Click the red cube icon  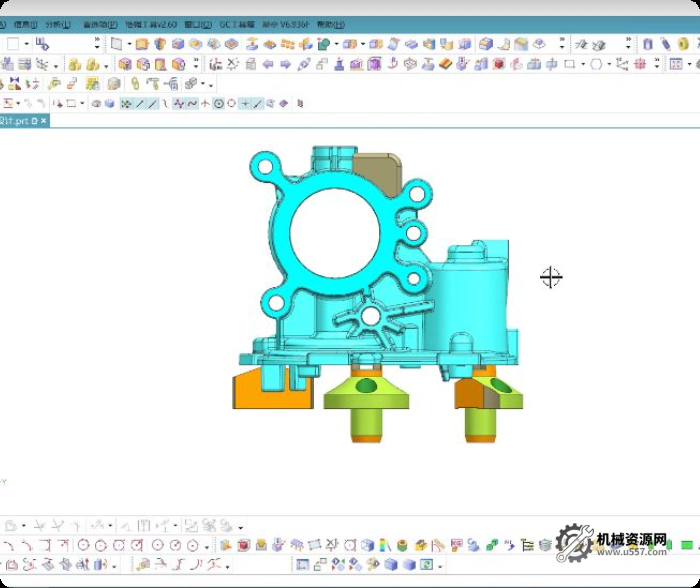click(498, 64)
